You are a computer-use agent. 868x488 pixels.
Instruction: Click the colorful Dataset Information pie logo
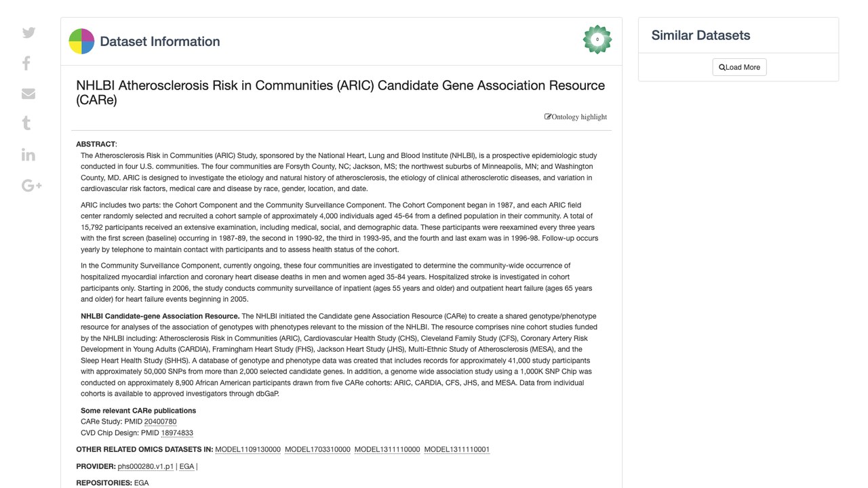click(x=81, y=41)
